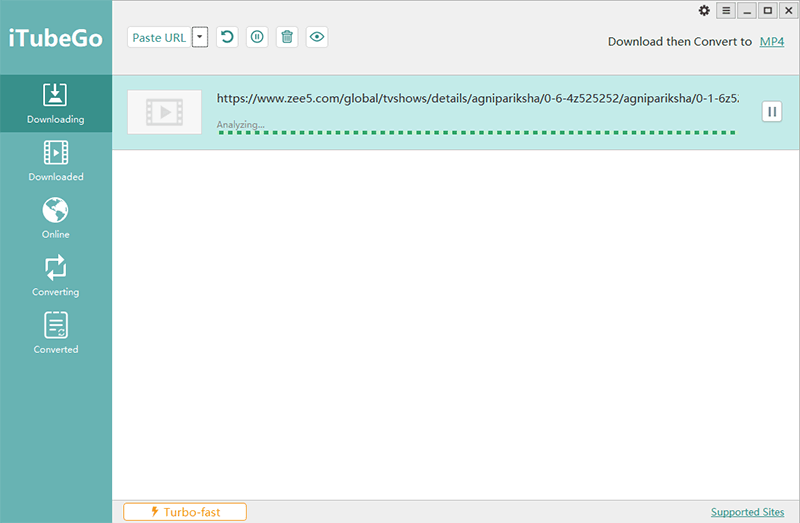Maximize the iTubeGo window

point(767,10)
